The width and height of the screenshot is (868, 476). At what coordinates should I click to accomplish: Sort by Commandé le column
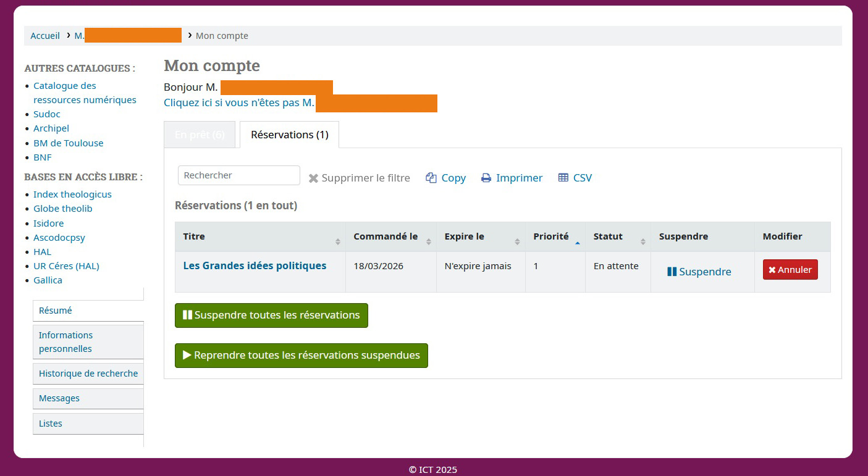click(428, 241)
